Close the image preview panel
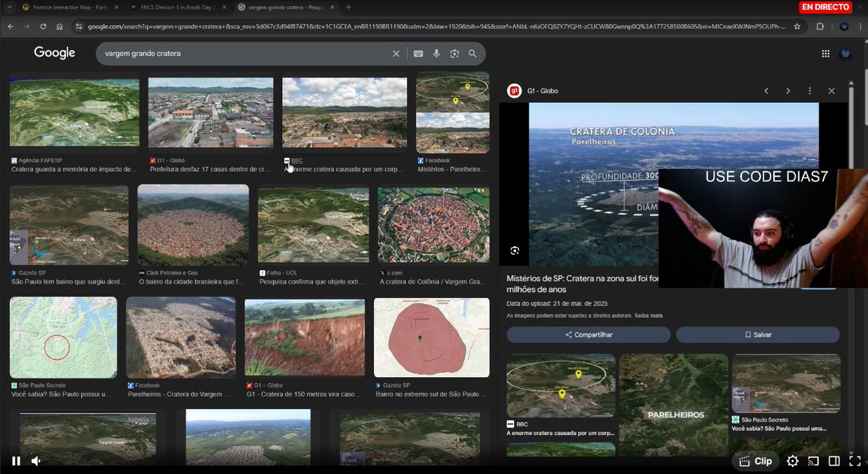The image size is (868, 474). click(831, 90)
